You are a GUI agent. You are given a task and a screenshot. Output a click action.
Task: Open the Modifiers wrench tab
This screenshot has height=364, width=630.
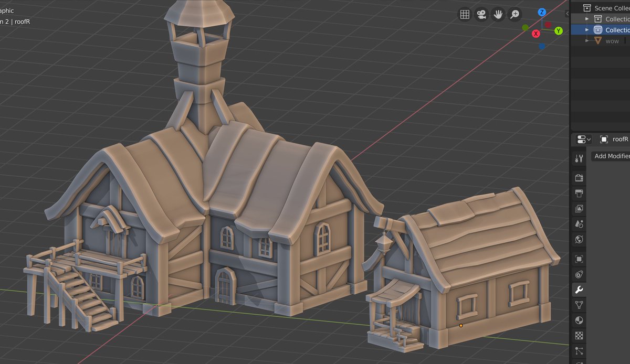(579, 290)
